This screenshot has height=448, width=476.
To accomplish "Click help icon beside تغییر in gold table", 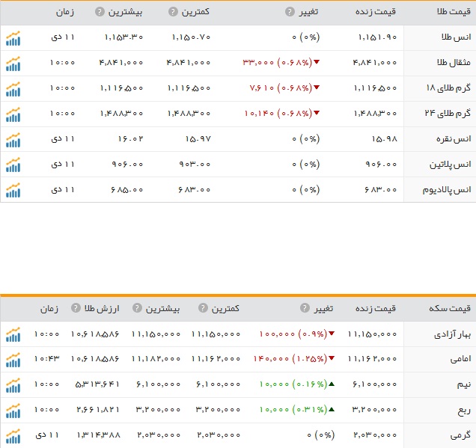I will tap(290, 12).
